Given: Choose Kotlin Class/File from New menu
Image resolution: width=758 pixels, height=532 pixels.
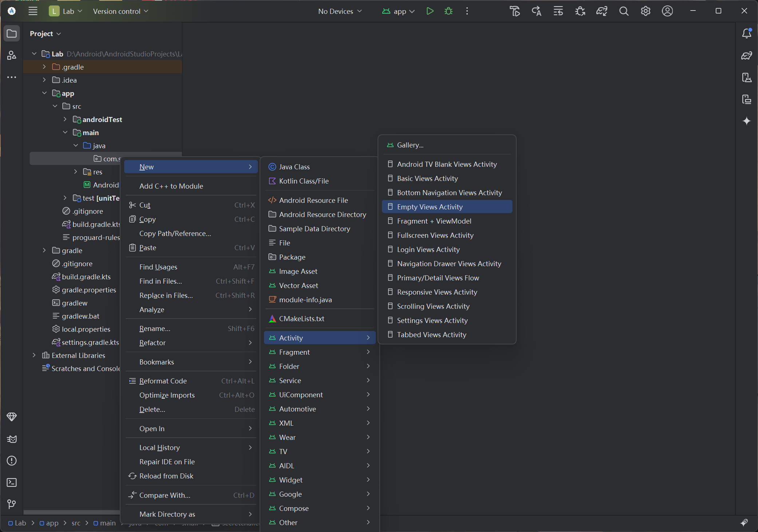Looking at the screenshot, I should pos(304,181).
